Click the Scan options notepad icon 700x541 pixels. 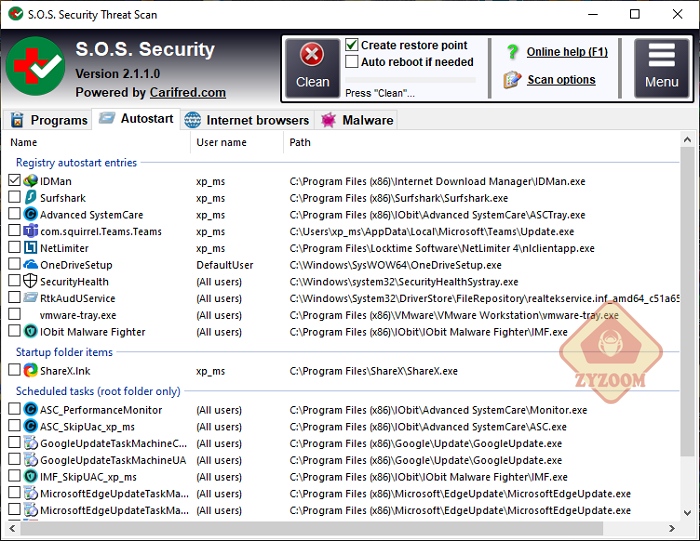(512, 80)
